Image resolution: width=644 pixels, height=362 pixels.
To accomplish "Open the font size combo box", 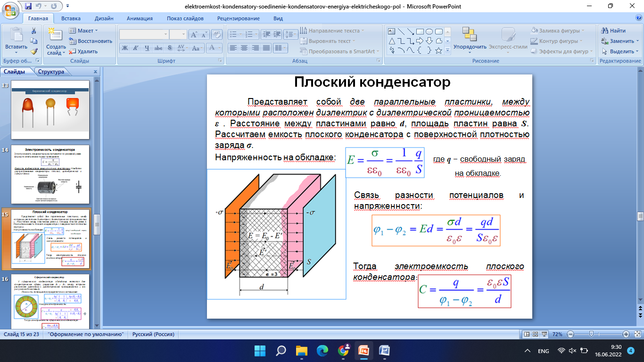I will pyautogui.click(x=178, y=35).
